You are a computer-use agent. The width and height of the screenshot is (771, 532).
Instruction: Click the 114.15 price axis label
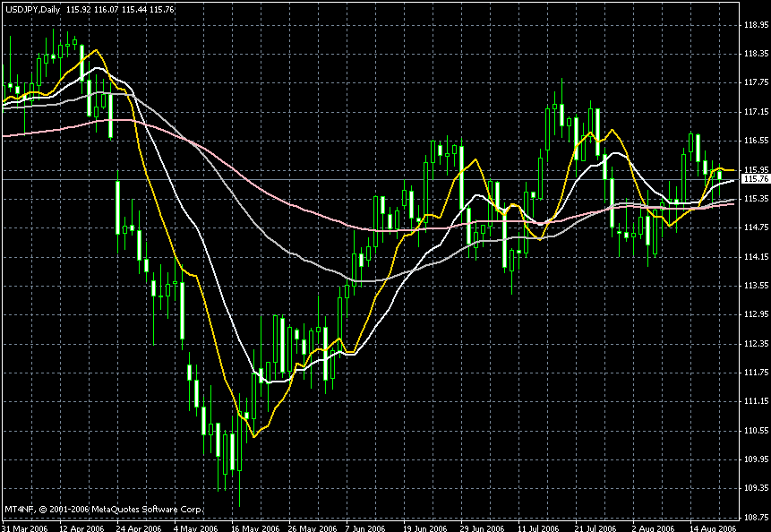point(757,257)
